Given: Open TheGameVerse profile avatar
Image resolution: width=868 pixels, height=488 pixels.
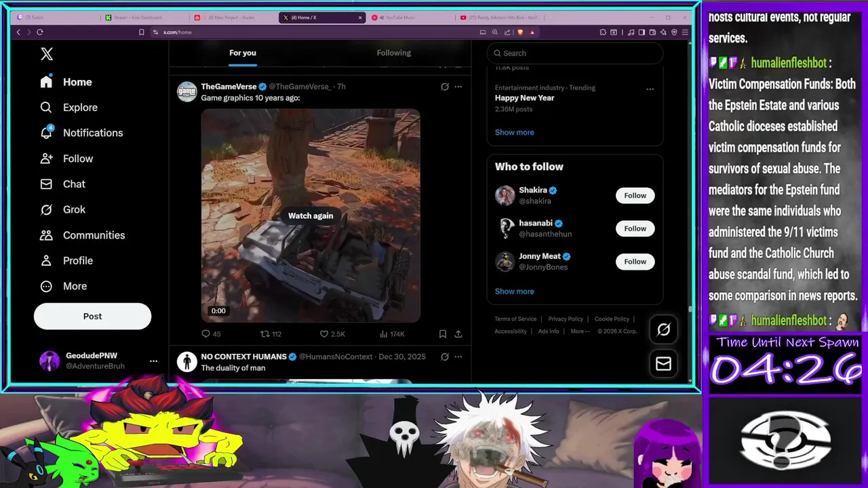Looking at the screenshot, I should point(186,91).
